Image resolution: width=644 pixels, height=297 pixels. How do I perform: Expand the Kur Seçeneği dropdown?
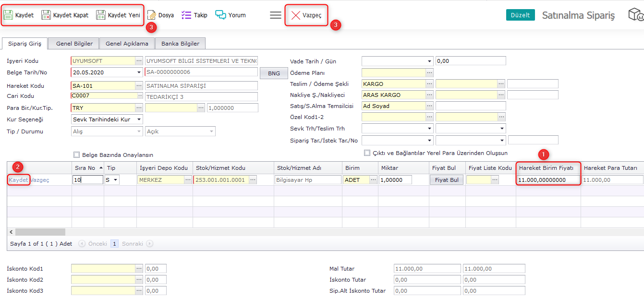tap(139, 119)
